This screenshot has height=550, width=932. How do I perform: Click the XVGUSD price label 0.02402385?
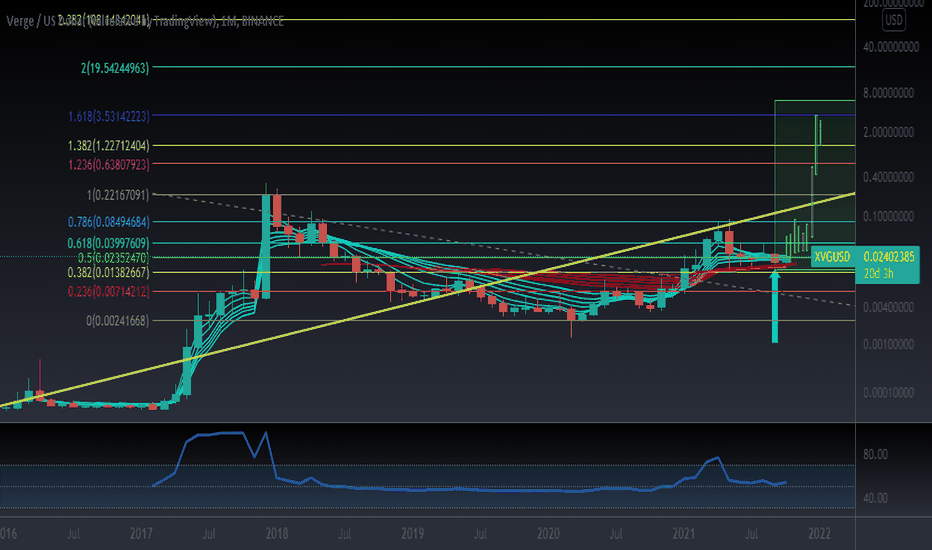(889, 257)
